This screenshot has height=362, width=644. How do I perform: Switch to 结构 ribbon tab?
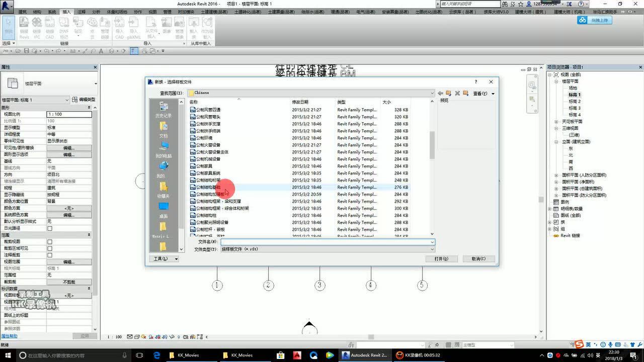point(37,12)
